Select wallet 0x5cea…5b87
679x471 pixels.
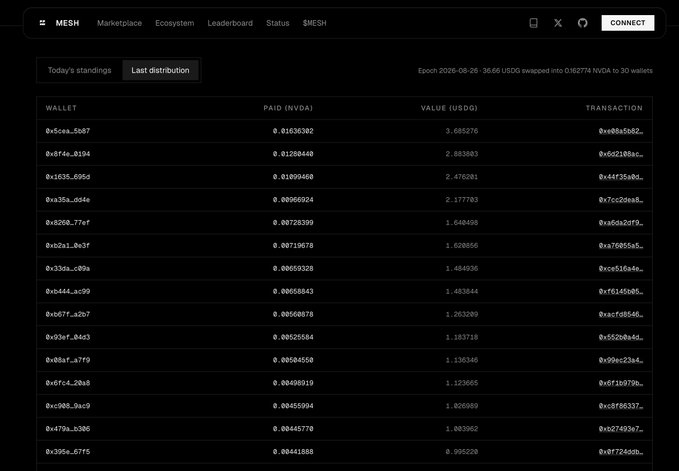[x=68, y=131]
